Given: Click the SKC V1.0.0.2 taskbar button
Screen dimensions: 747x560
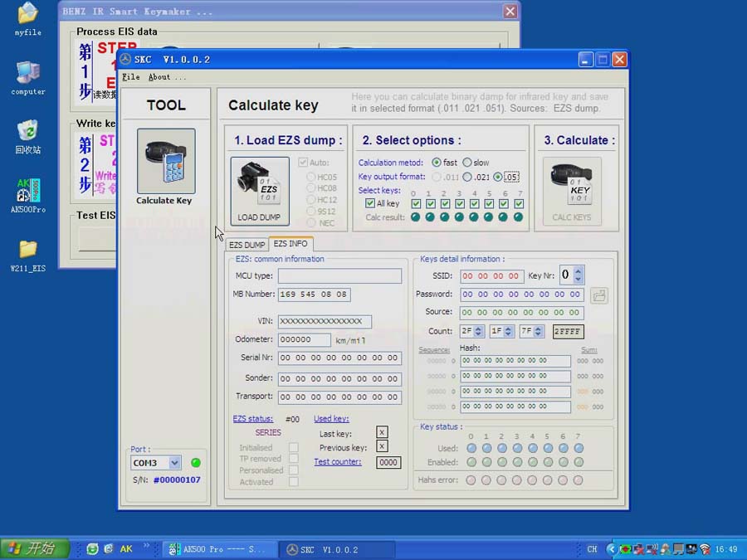Looking at the screenshot, I should [x=336, y=549].
